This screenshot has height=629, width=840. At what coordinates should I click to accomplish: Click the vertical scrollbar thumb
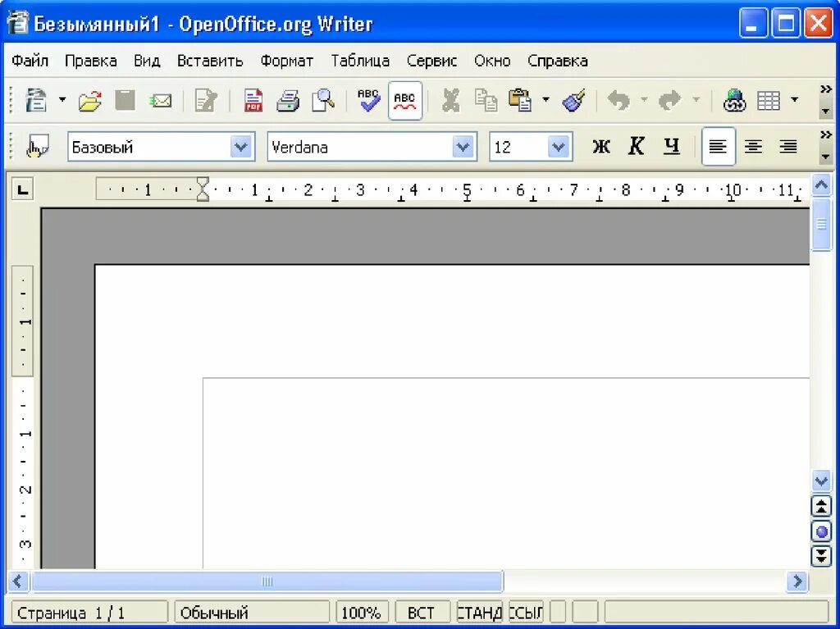click(x=821, y=225)
